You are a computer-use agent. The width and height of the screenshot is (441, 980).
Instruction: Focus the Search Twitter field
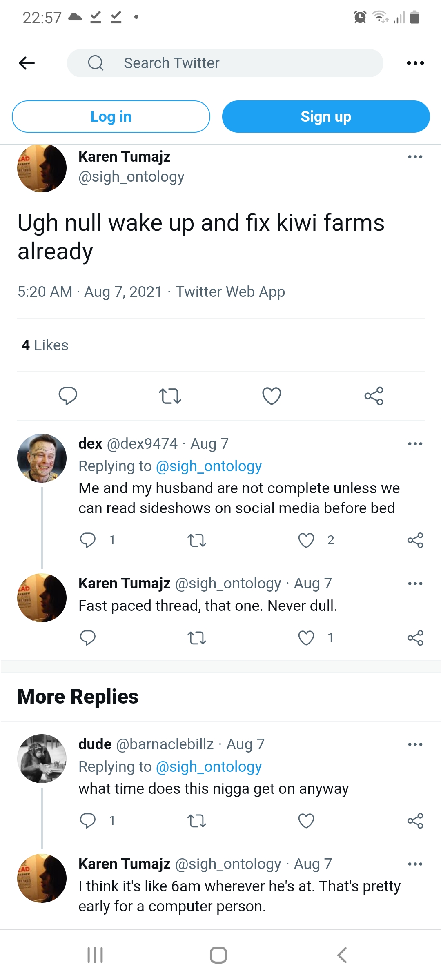[225, 63]
